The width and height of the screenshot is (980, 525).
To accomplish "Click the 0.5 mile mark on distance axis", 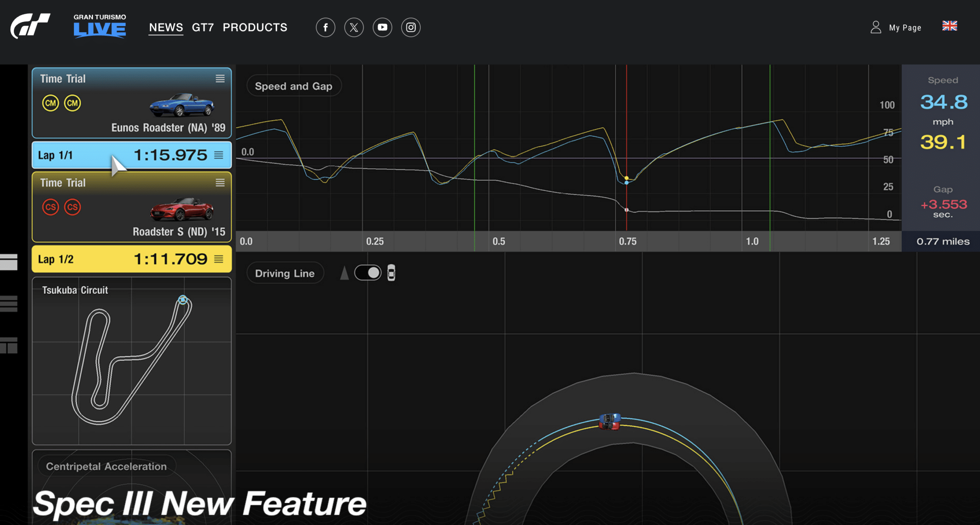I will [498, 241].
